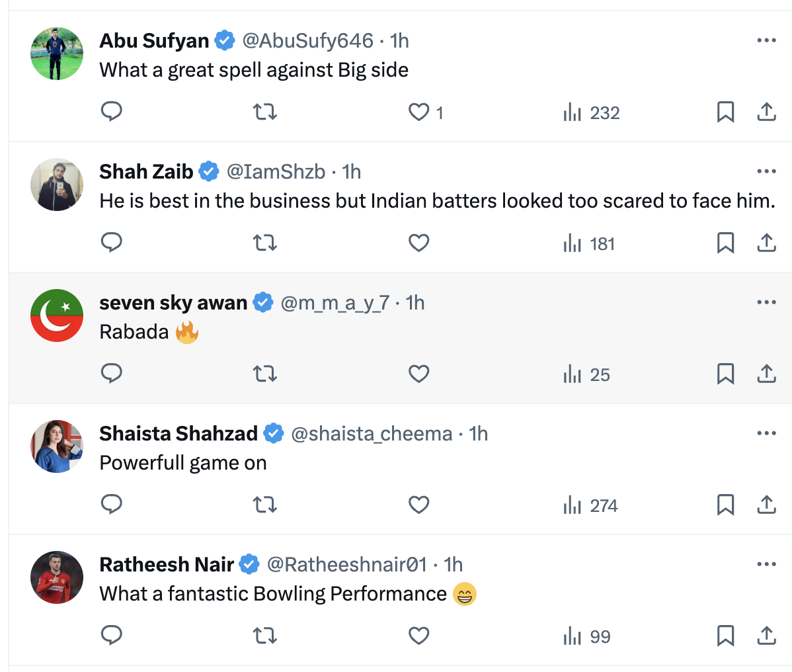The height and width of the screenshot is (672, 792).
Task: Click seven sky awan's flag avatar
Action: [57, 315]
